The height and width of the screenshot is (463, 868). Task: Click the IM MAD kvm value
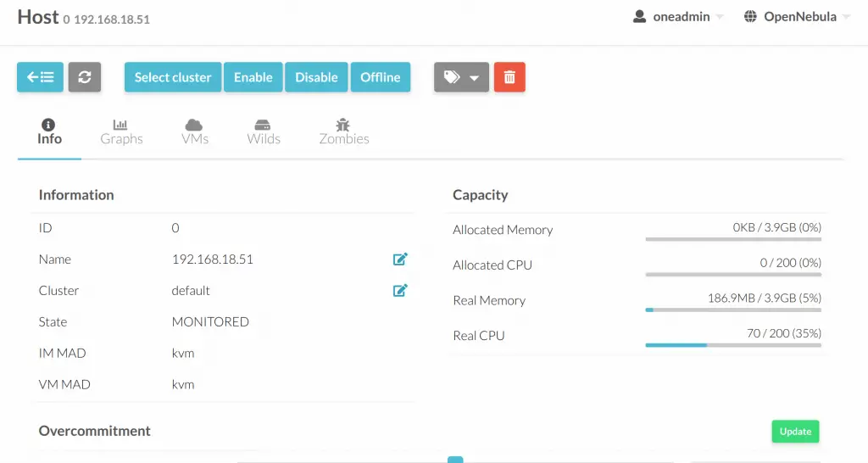pyautogui.click(x=183, y=353)
